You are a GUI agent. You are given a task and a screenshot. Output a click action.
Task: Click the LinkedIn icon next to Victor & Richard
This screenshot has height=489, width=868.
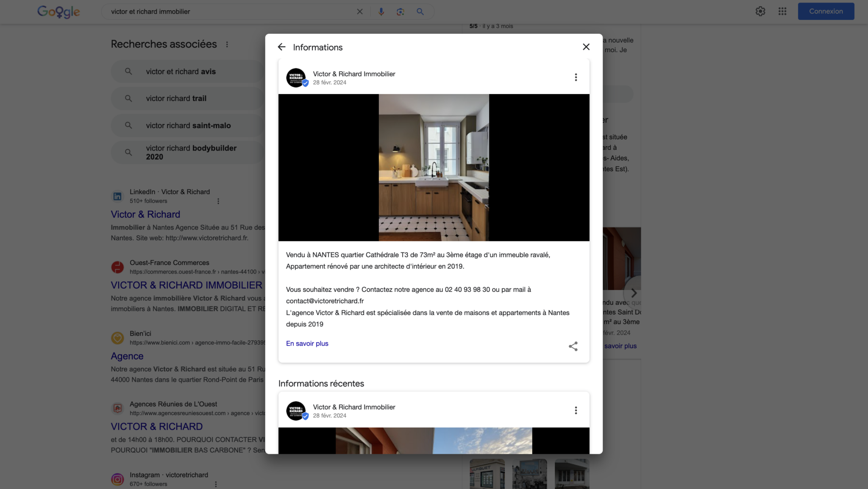pyautogui.click(x=117, y=196)
